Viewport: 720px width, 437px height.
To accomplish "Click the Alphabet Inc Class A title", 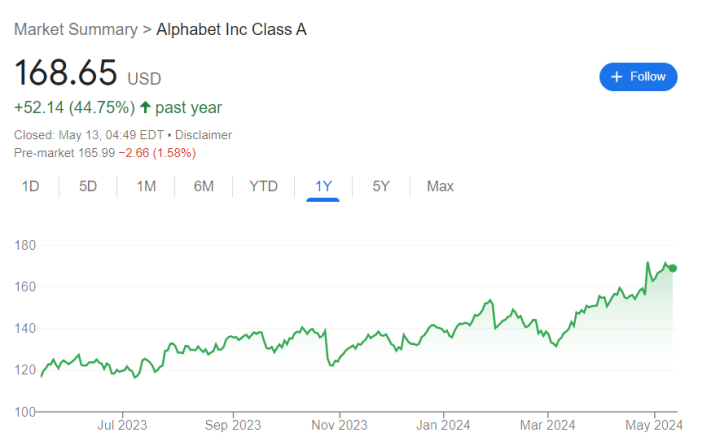I will [231, 29].
